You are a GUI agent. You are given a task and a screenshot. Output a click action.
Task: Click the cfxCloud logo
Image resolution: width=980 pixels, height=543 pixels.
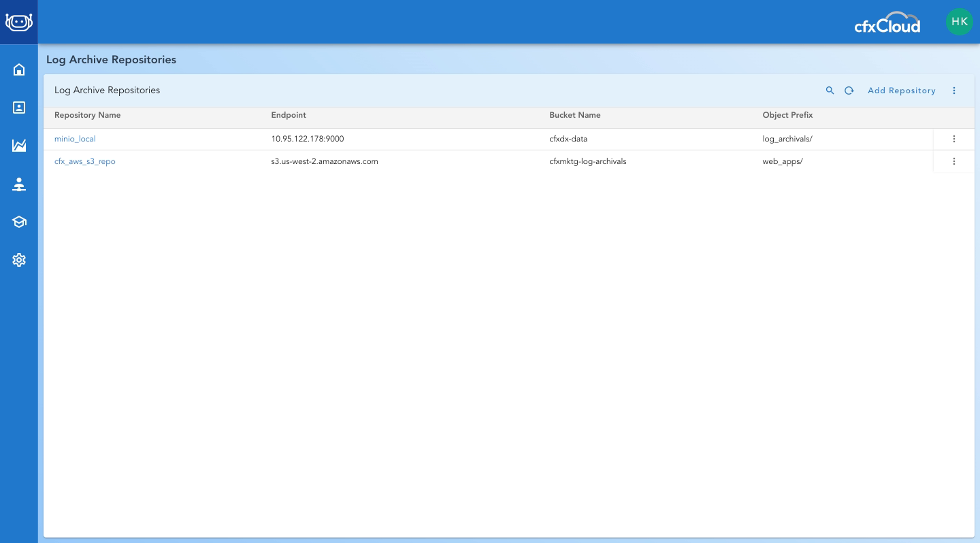click(x=887, y=22)
